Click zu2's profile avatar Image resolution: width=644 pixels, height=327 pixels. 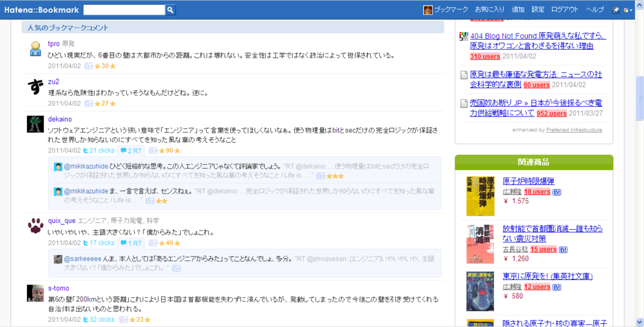[x=35, y=86]
